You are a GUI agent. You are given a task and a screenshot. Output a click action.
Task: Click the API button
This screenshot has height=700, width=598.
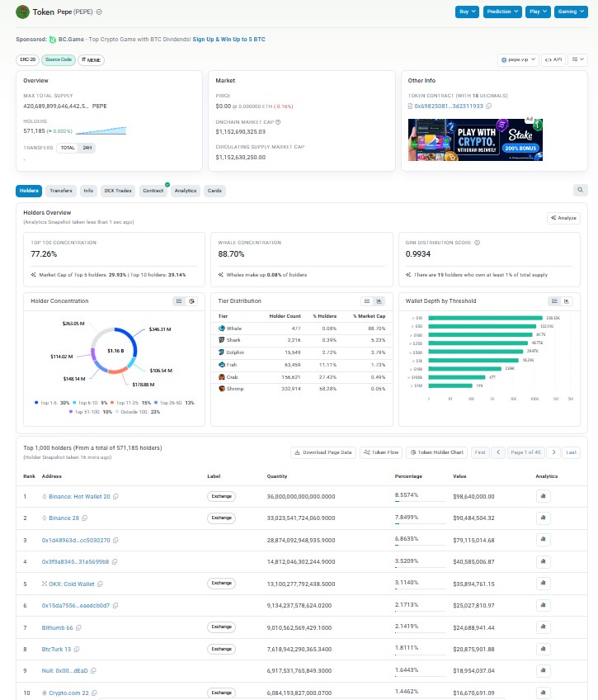pyautogui.click(x=553, y=59)
